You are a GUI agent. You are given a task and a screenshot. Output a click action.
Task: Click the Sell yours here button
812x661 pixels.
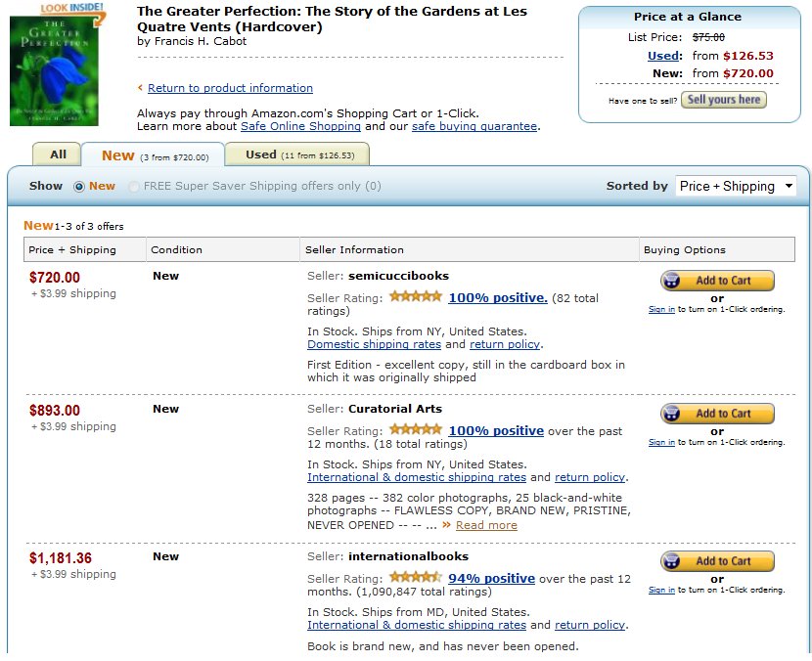pyautogui.click(x=723, y=100)
